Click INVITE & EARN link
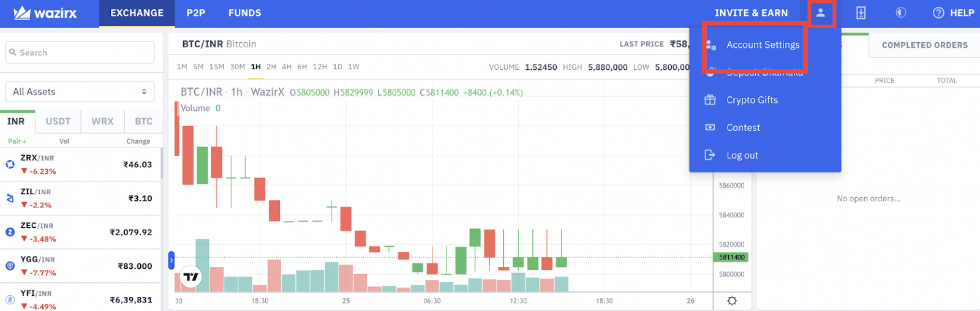The height and width of the screenshot is (311, 980). 752,13
